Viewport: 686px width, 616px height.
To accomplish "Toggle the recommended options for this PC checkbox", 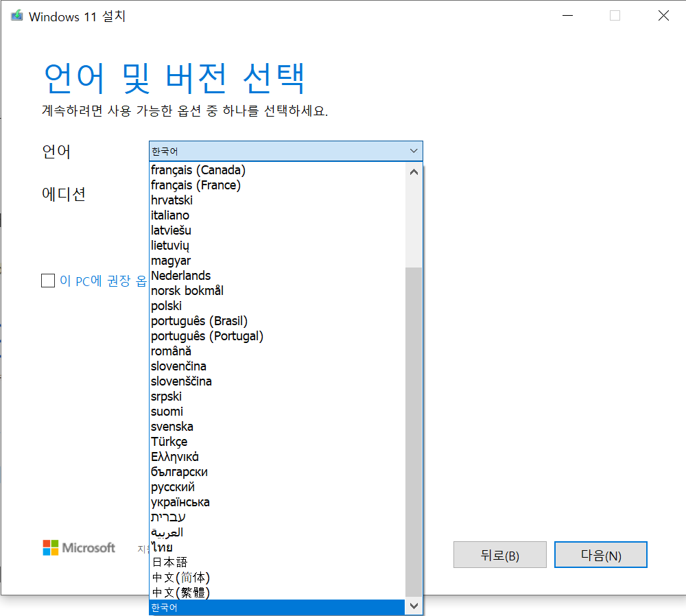I will click(48, 281).
